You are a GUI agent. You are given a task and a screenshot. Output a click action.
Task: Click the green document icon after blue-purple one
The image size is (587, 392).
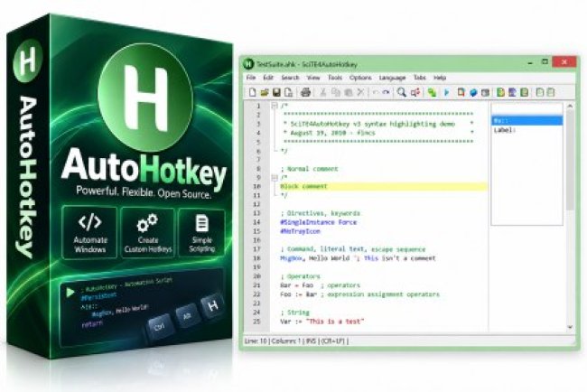(525, 92)
